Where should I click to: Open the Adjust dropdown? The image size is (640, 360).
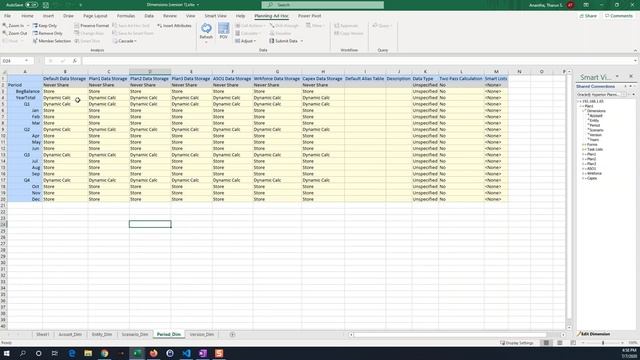point(245,41)
